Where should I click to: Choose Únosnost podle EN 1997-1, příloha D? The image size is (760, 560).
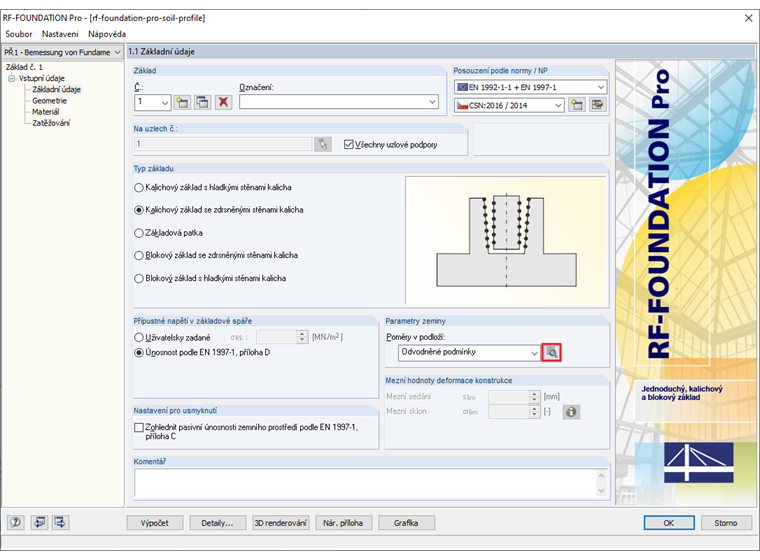coord(139,352)
